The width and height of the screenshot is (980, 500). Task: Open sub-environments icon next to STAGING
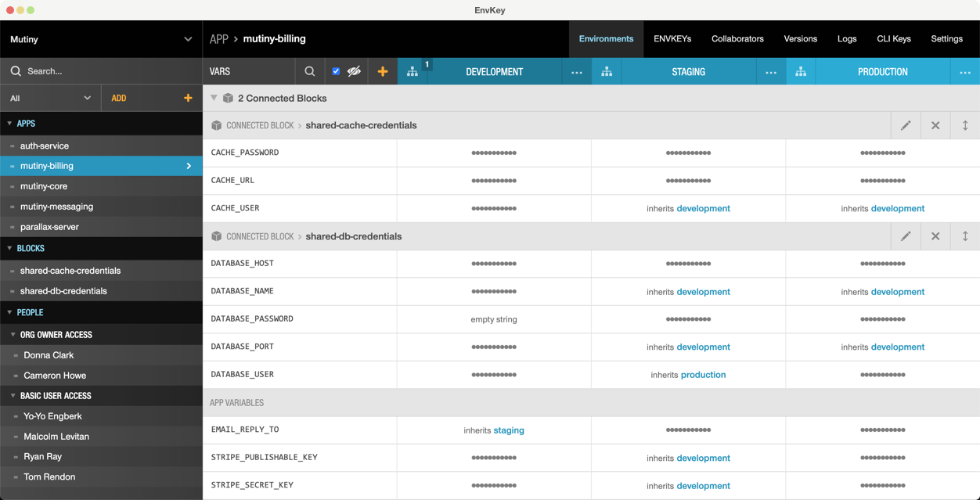[606, 71]
